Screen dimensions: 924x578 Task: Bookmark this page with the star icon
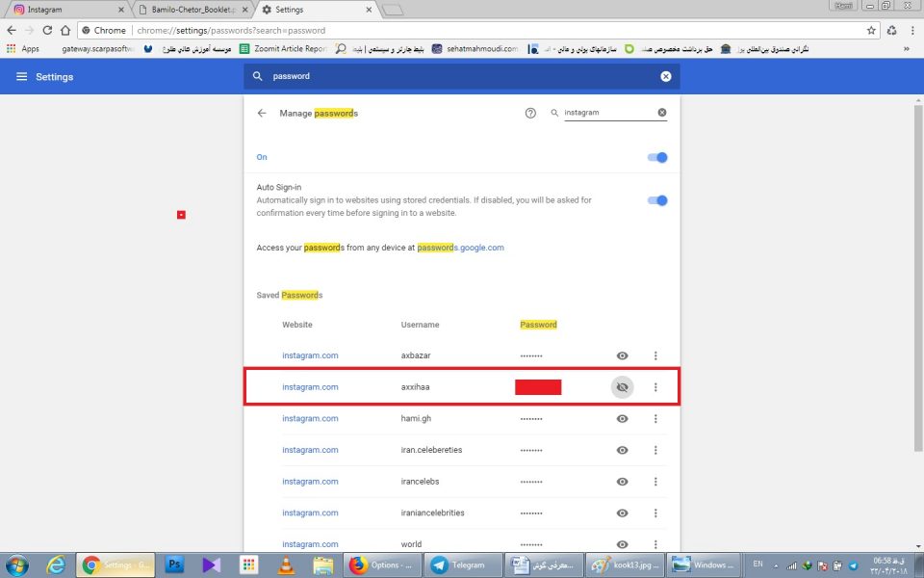(x=871, y=30)
